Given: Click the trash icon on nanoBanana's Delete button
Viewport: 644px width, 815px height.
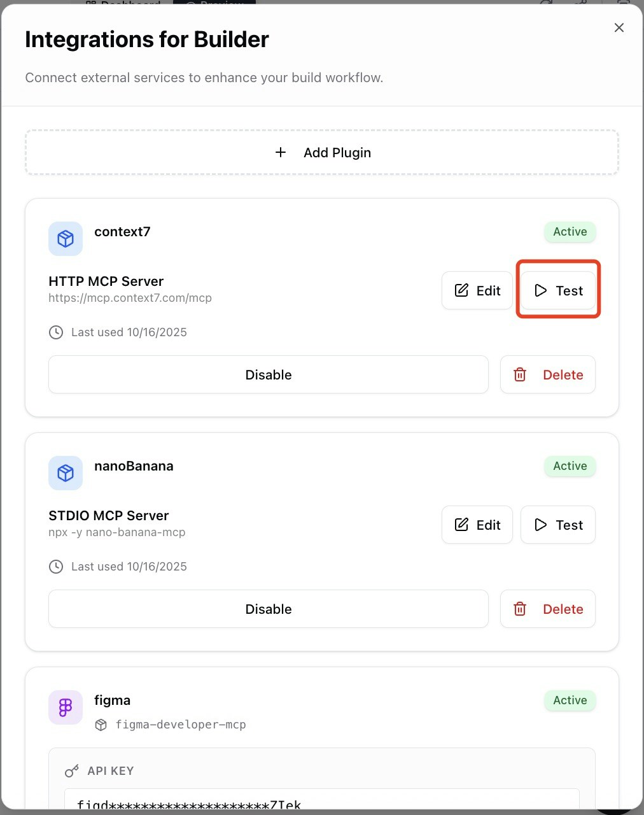Looking at the screenshot, I should [x=520, y=609].
